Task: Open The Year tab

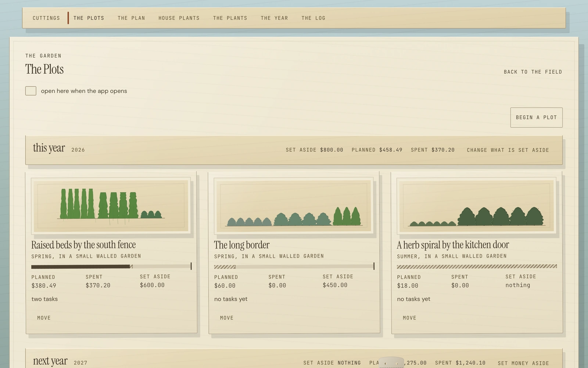Action: point(274,18)
